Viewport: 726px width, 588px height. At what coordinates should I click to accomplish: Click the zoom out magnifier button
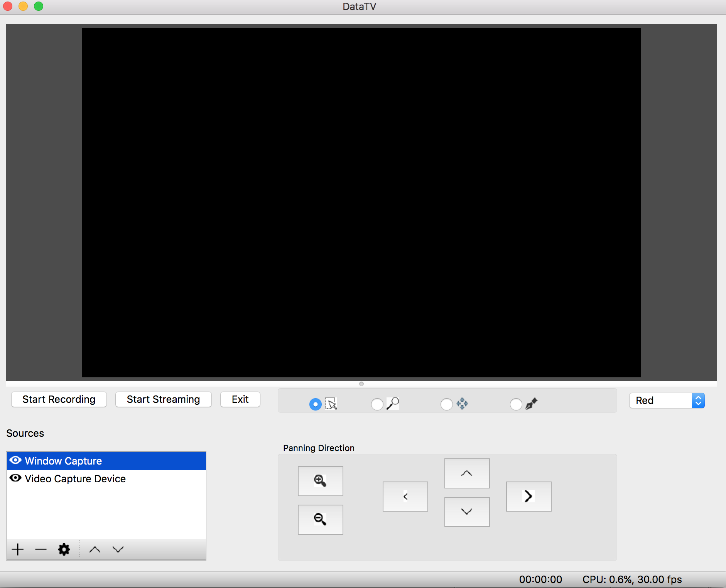coord(320,519)
